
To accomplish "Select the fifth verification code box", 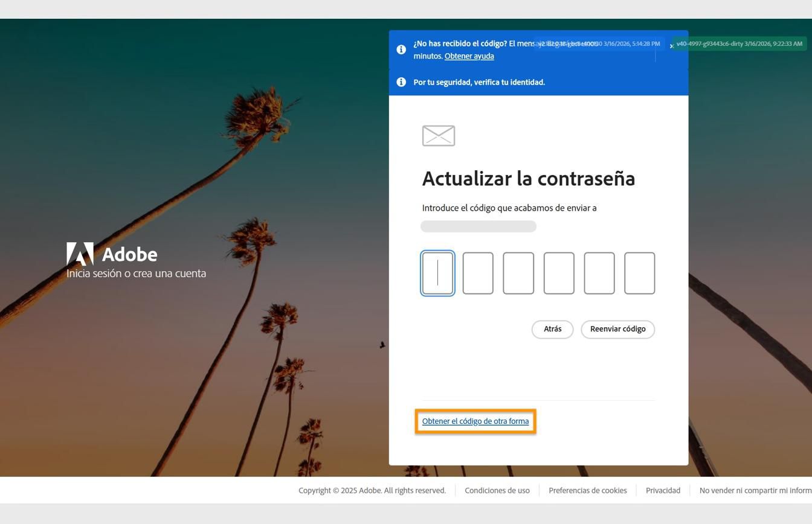I will [x=599, y=273].
